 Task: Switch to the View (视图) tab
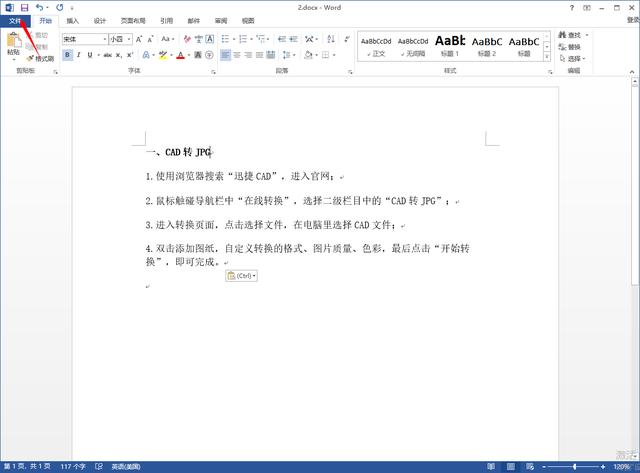click(248, 21)
